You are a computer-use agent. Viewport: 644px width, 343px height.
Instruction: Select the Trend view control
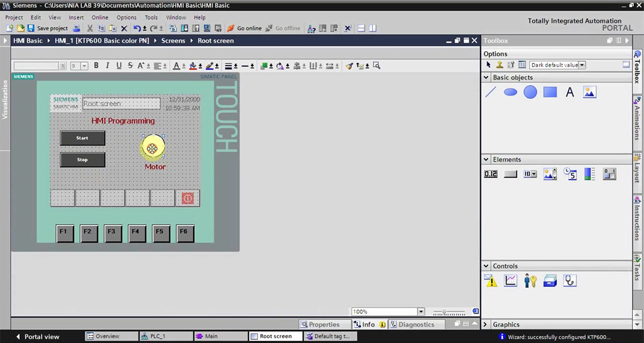click(x=510, y=280)
